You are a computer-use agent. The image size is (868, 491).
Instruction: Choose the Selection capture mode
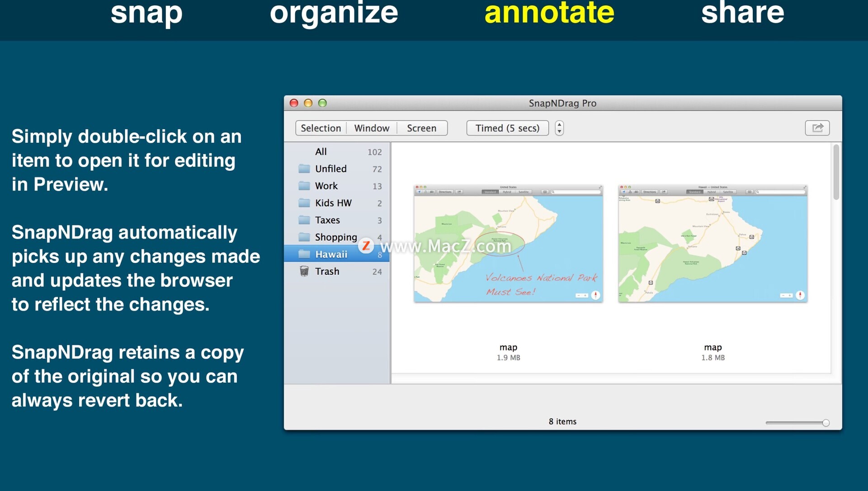tap(321, 128)
